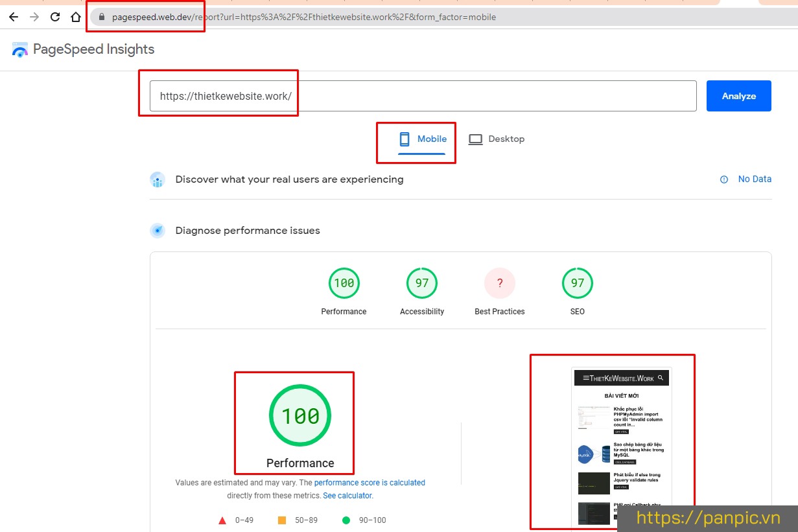Click the red triangle 0–49 legend icon

pos(222,520)
